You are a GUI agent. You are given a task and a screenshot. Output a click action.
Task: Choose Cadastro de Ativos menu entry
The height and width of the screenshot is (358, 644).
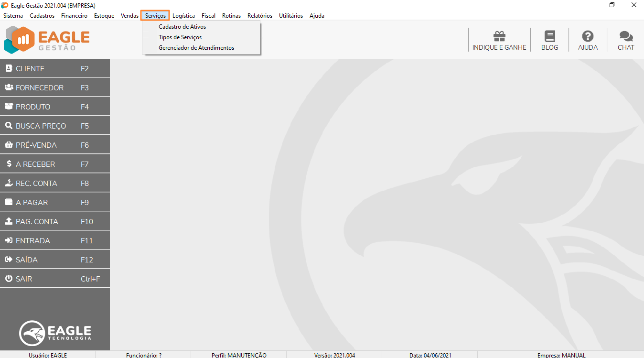tap(182, 27)
